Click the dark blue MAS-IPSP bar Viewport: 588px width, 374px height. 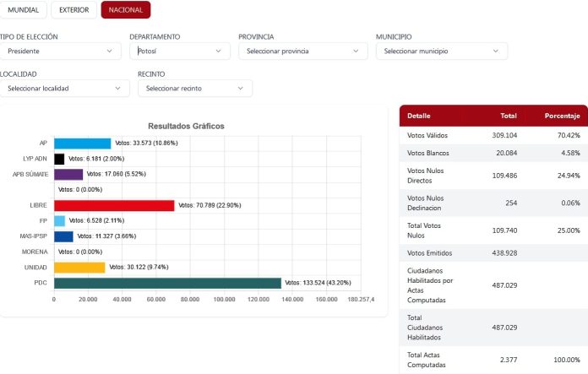pyautogui.click(x=63, y=236)
